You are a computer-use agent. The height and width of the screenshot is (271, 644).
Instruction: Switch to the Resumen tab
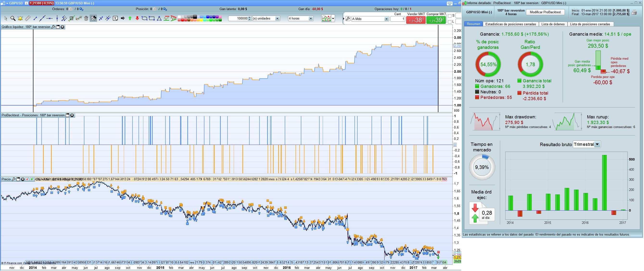click(474, 24)
